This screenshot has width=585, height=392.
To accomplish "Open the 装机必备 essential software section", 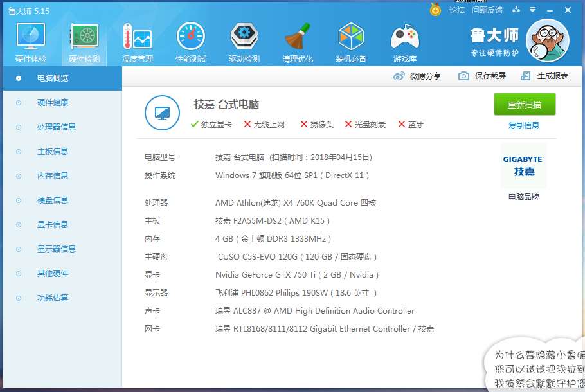I will (351, 43).
